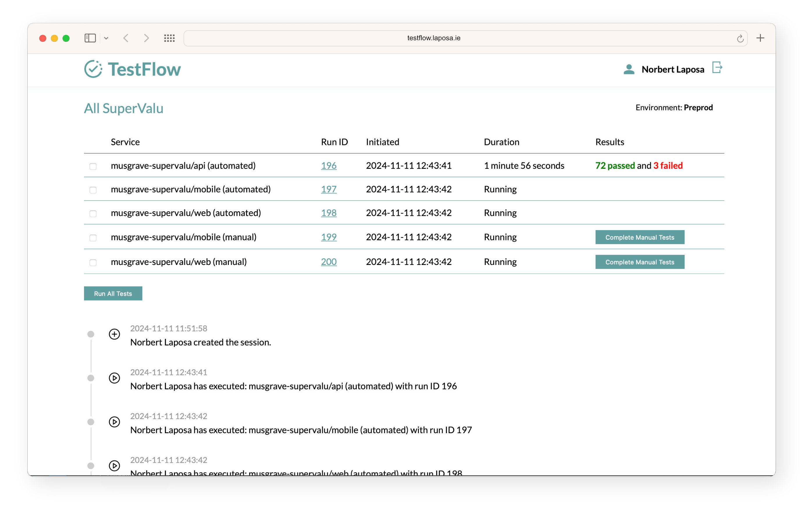Click the plus icon for session created event
Image resolution: width=812 pixels, height=507 pixels.
[114, 334]
